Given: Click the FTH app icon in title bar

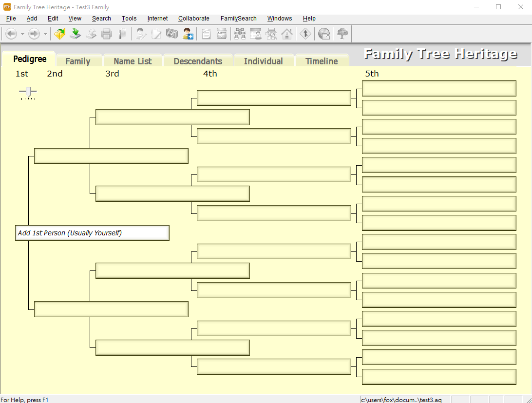Looking at the screenshot, I should (x=7, y=7).
